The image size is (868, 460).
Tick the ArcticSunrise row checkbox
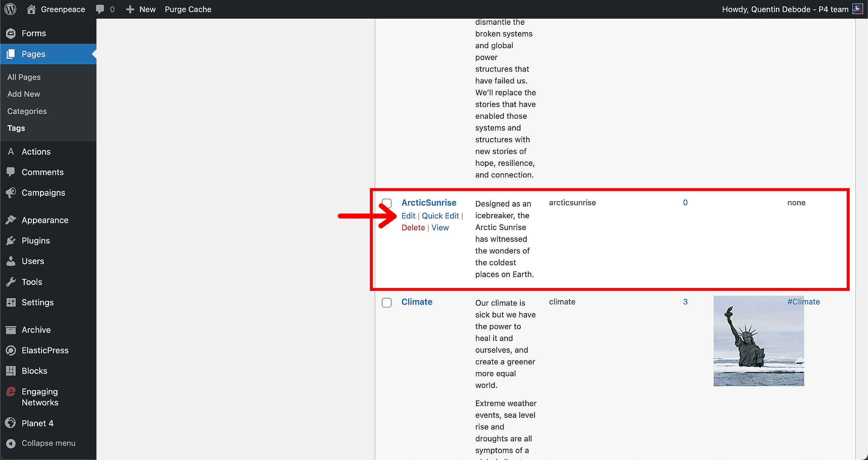tap(387, 203)
